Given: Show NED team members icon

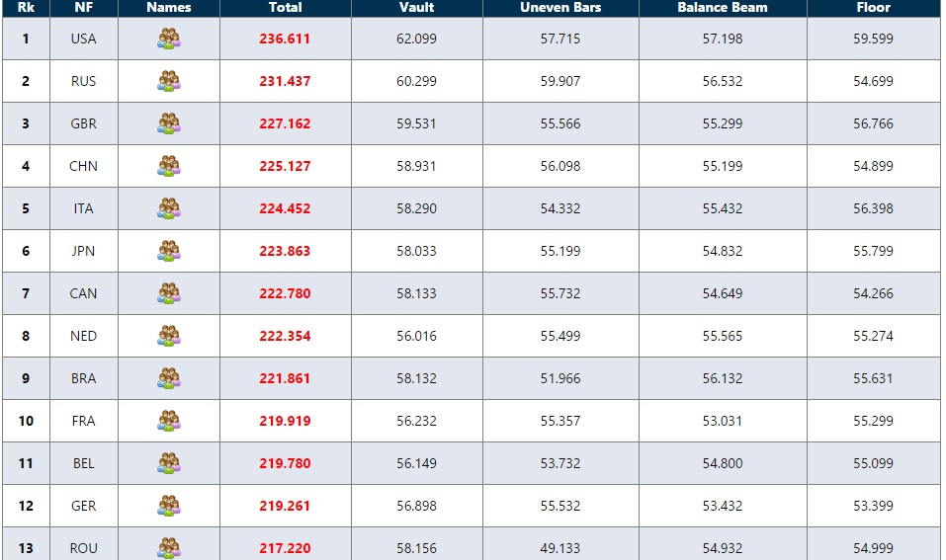Looking at the screenshot, I should (x=169, y=336).
